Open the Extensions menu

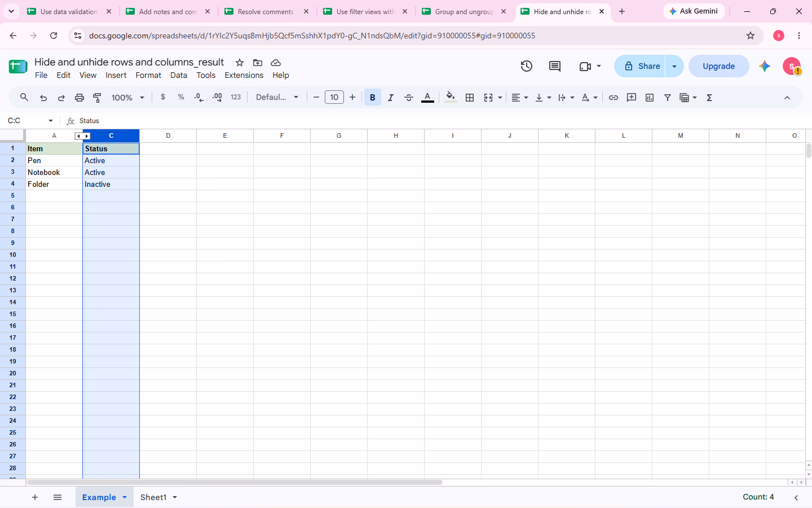244,75
